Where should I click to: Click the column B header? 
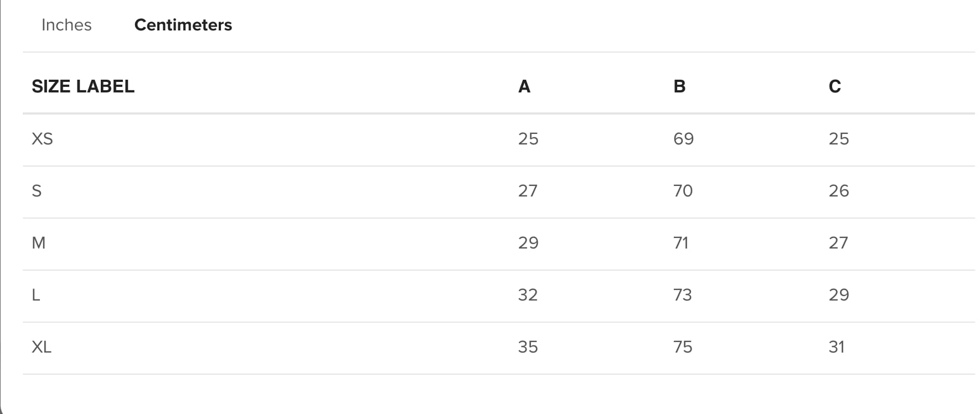pos(679,86)
